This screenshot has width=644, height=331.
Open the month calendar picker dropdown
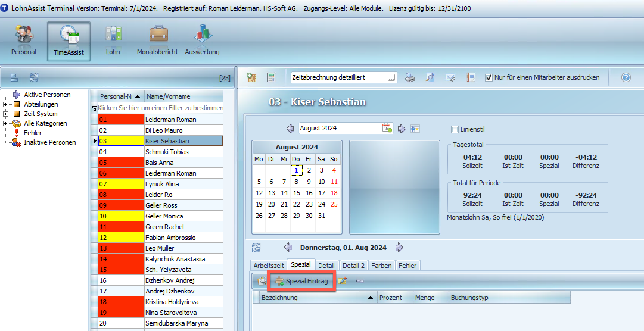(386, 128)
